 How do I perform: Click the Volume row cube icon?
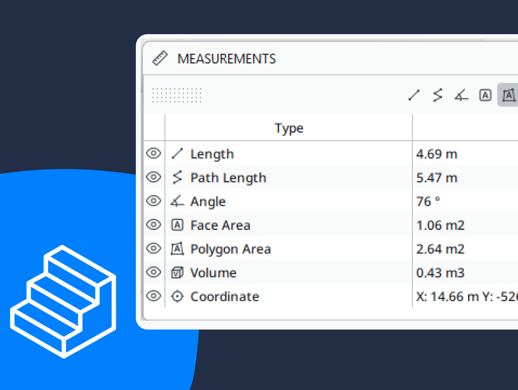click(177, 273)
